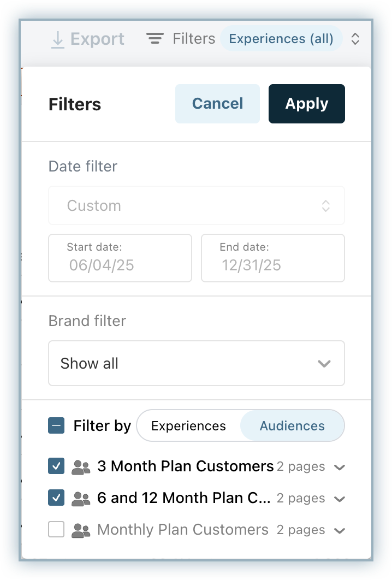The width and height of the screenshot is (392, 580).
Task: Uncheck the 3 Month Plan Customers checkbox
Action: [x=56, y=466]
